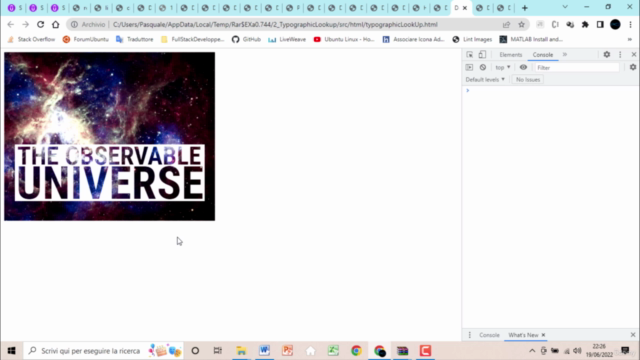This screenshot has width=640, height=360.
Task: View site information icon in address bar
Action: [x=74, y=24]
